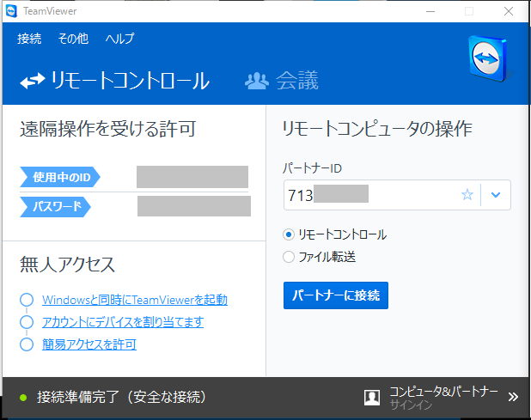Select the リモートコントロール radio button
The image size is (531, 420).
coord(289,234)
